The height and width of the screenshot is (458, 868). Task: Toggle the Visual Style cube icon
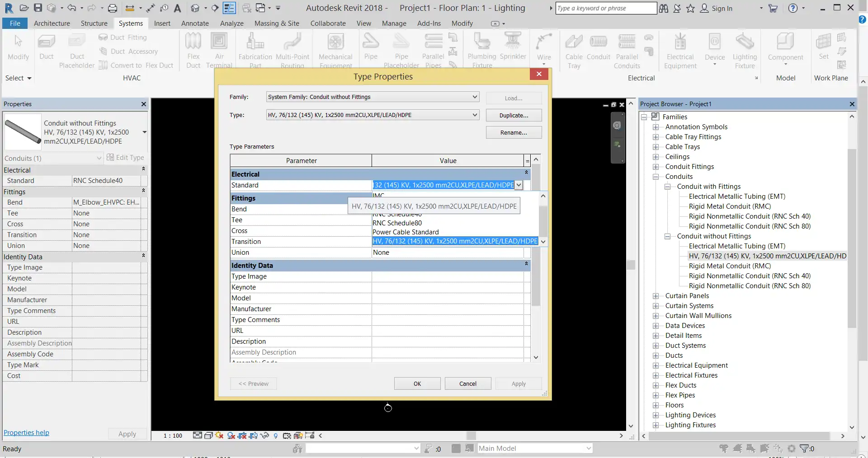pos(208,436)
